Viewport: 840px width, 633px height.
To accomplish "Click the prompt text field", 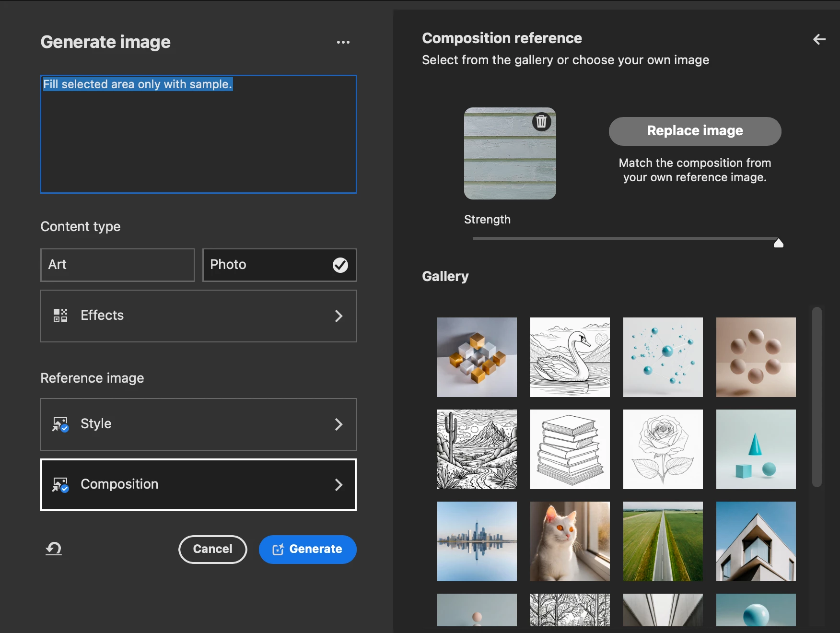I will pyautogui.click(x=198, y=134).
